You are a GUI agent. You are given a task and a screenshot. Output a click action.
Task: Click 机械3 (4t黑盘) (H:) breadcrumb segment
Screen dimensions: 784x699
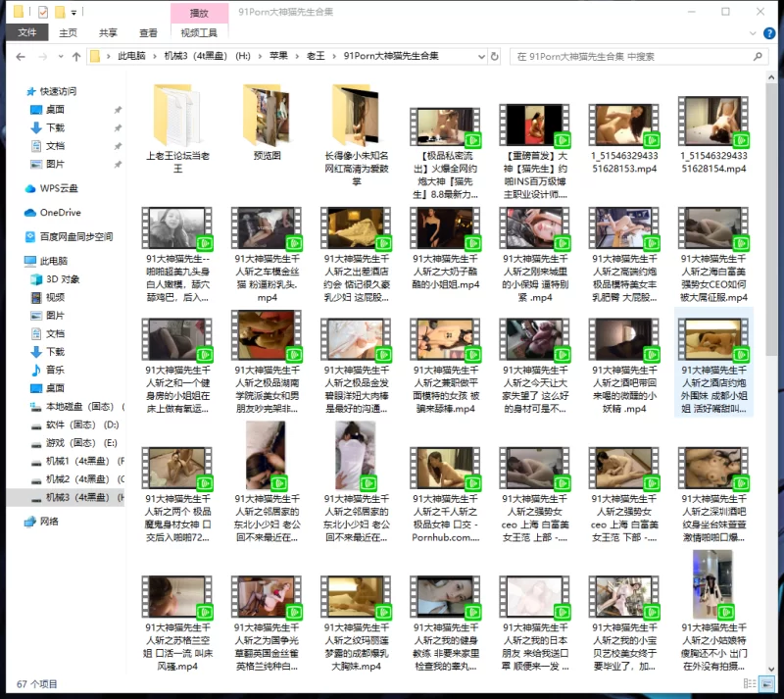[208, 56]
